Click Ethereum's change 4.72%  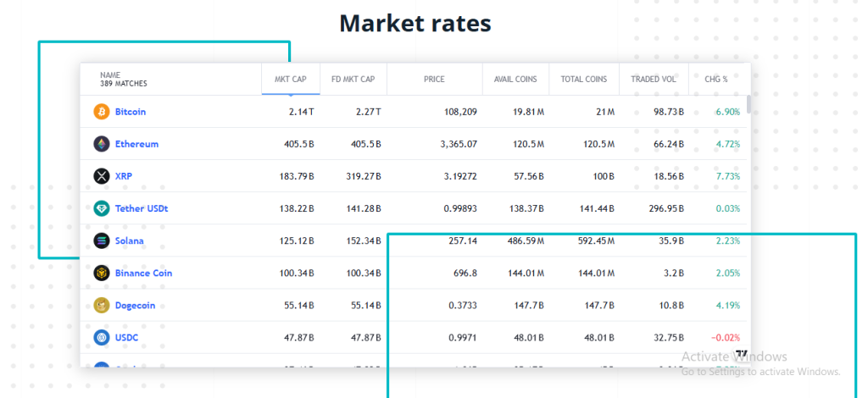tap(728, 144)
